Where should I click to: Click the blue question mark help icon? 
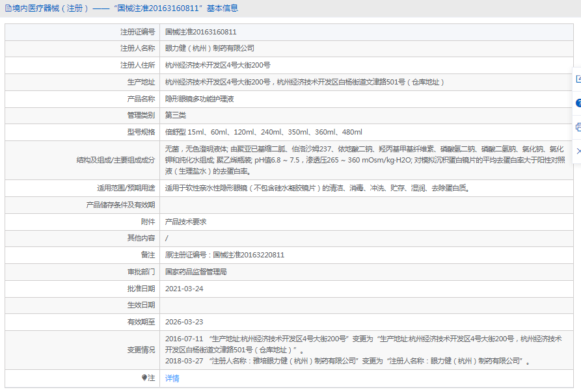tap(578, 103)
